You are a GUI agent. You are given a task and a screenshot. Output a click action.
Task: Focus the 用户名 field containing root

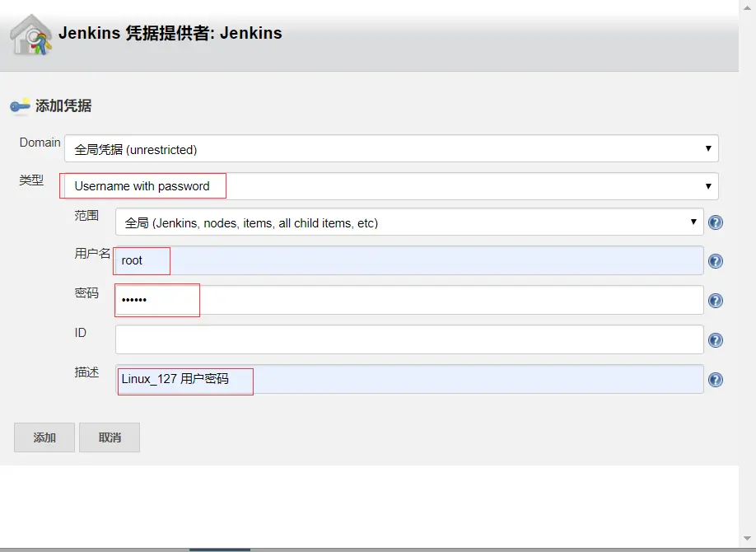[409, 260]
